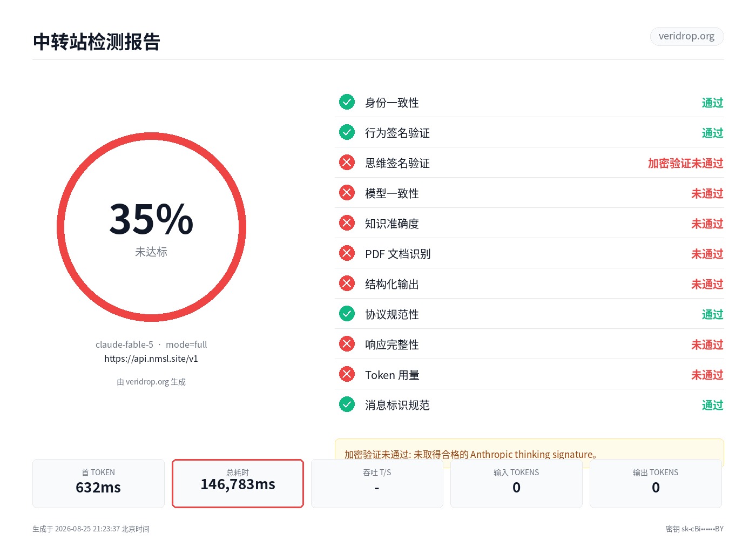756x540 pixels.
Task: Click the green check icon beside 消息标识规范
Action: coord(347,404)
